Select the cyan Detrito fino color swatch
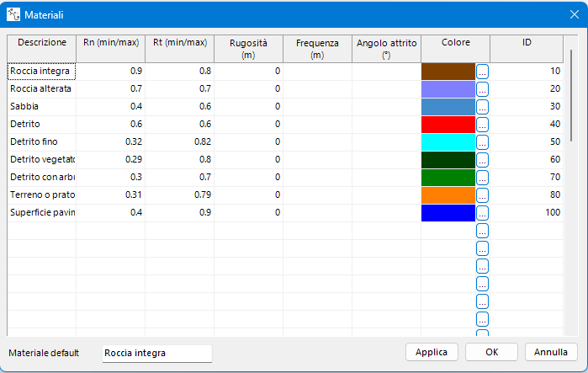The image size is (588, 373). click(448, 141)
